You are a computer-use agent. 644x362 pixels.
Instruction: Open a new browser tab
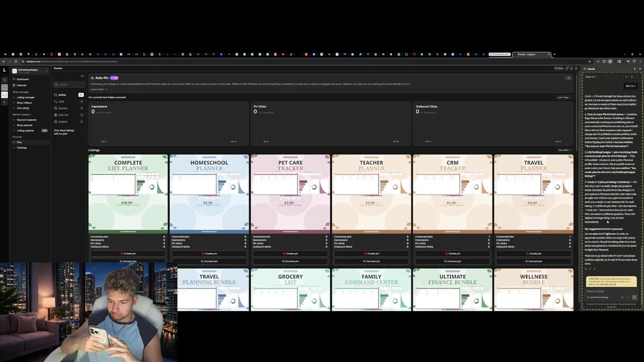(x=554, y=54)
